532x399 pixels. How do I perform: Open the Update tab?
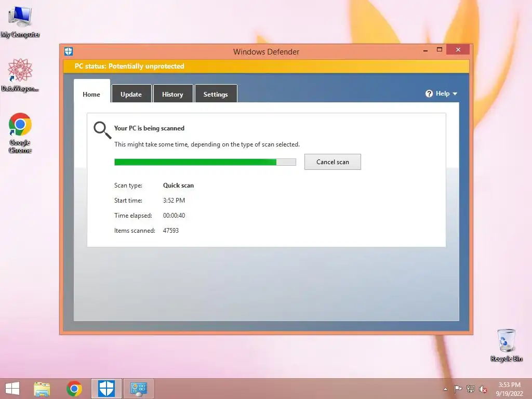click(x=131, y=94)
